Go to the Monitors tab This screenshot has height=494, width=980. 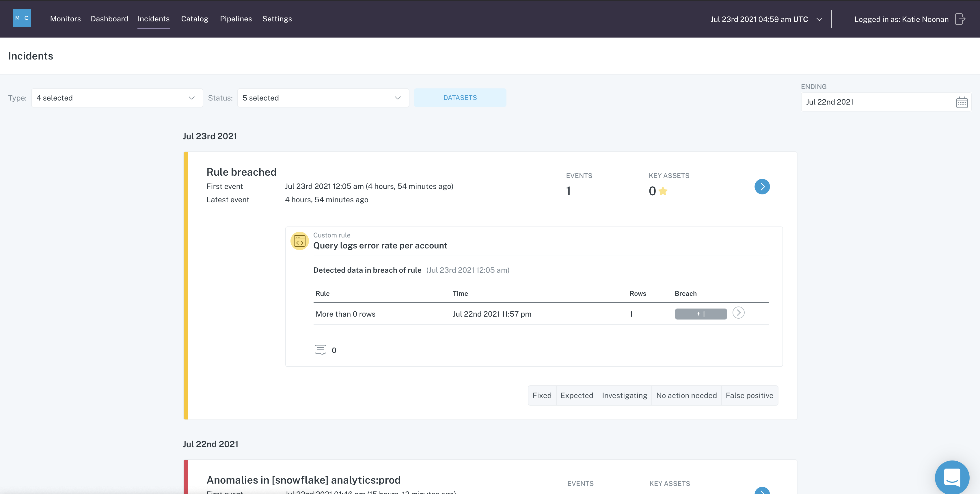coord(66,19)
